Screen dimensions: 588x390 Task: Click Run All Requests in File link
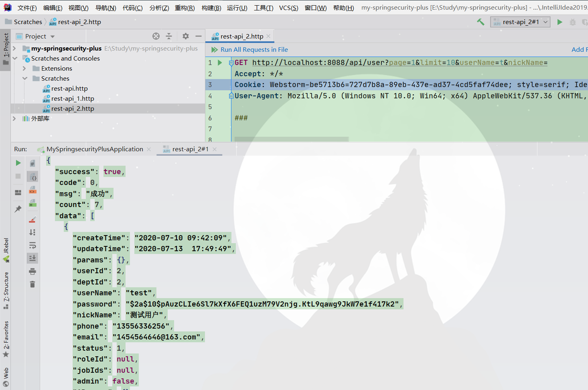[254, 49]
